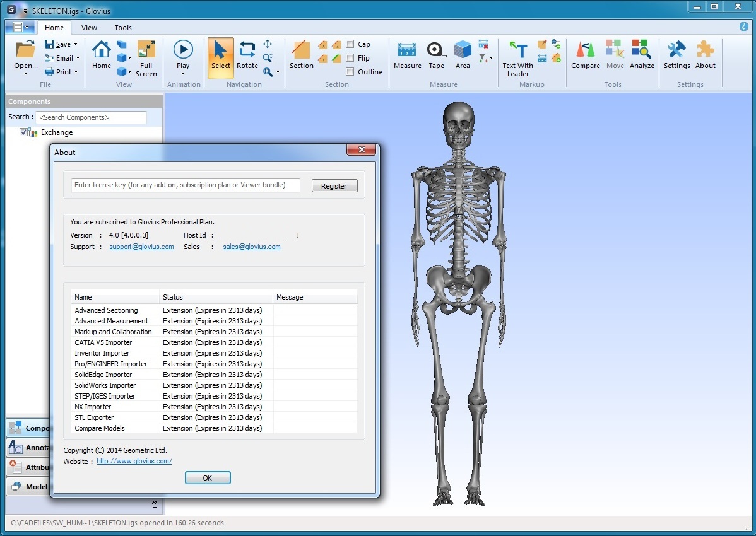
Task: Click the sticky note markup icon
Action: point(542,44)
